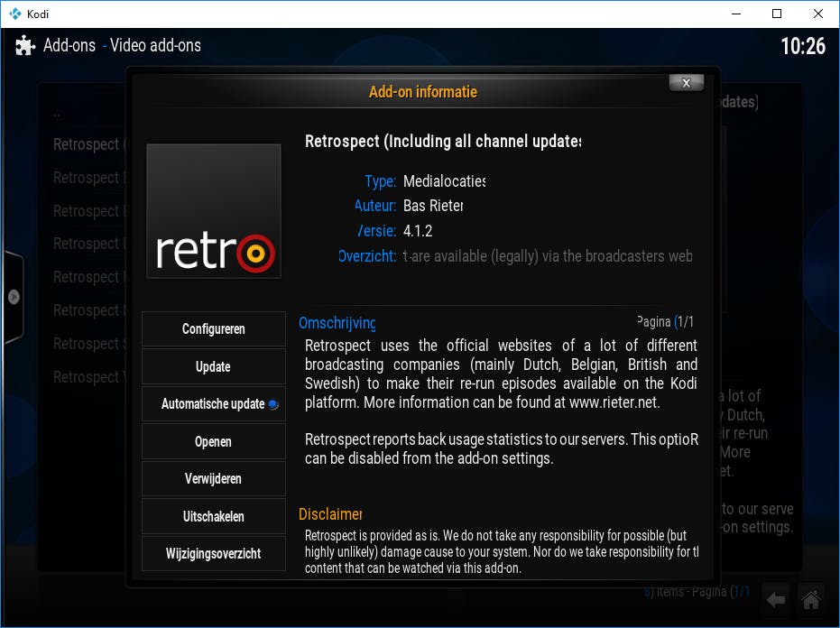Screen dimensions: 840x628
Task: Click the version value 4.1.2
Action: (418, 231)
